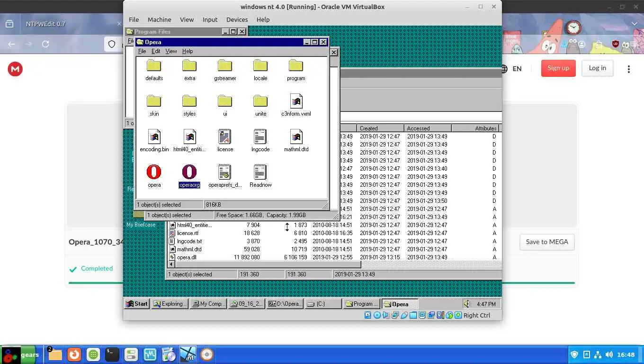The width and height of the screenshot is (644, 364).
Task: Select the html40_entiti... file icon
Action: (x=189, y=136)
